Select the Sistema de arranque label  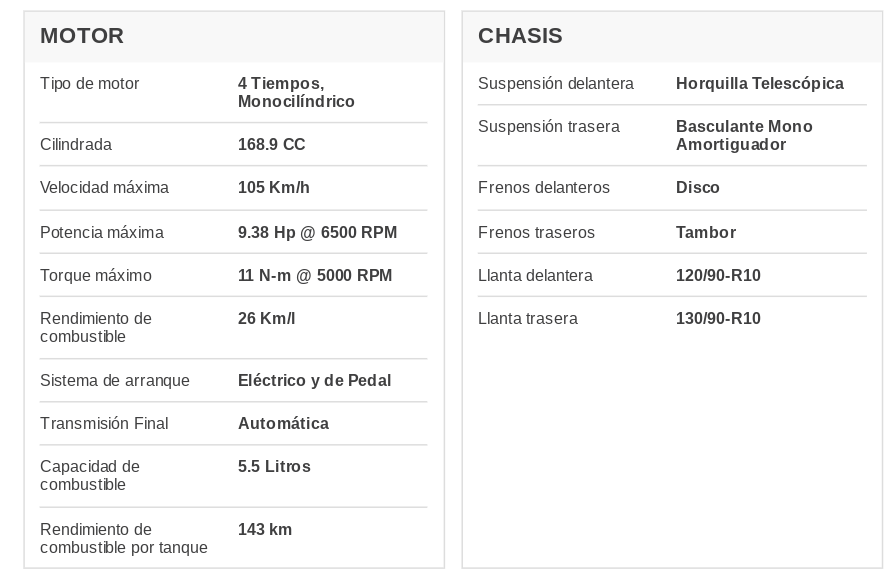coord(114,380)
